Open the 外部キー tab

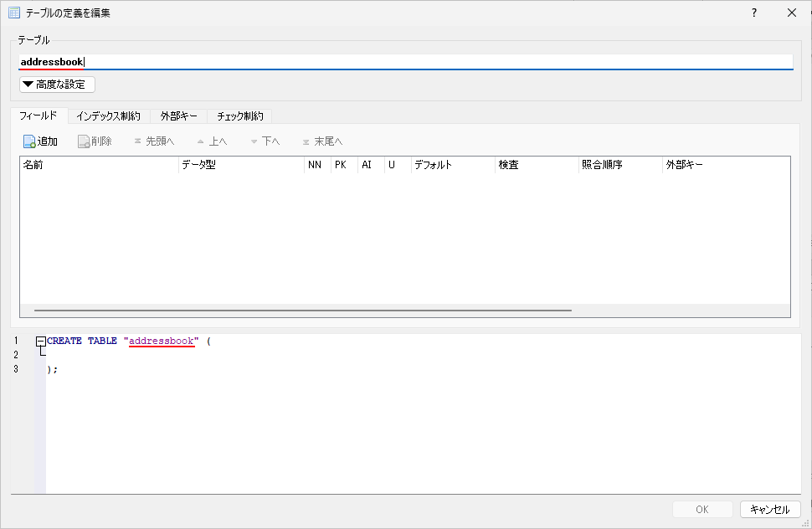[x=179, y=116]
